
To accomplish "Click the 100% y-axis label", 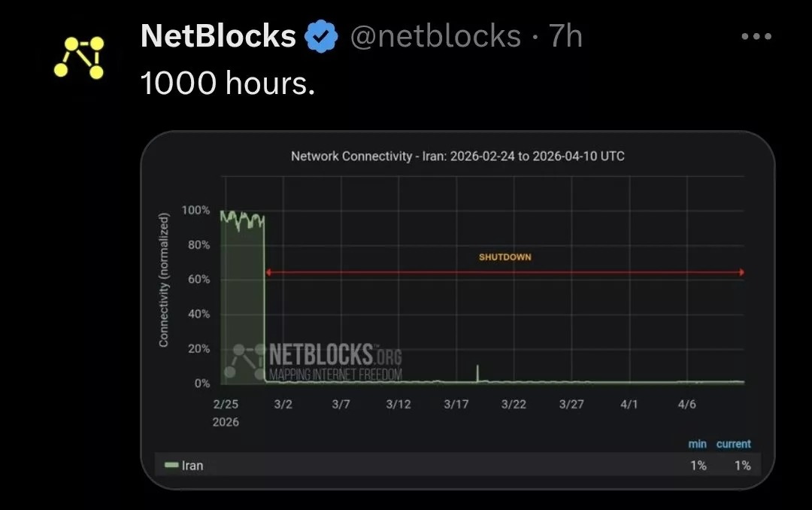I will pos(195,211).
